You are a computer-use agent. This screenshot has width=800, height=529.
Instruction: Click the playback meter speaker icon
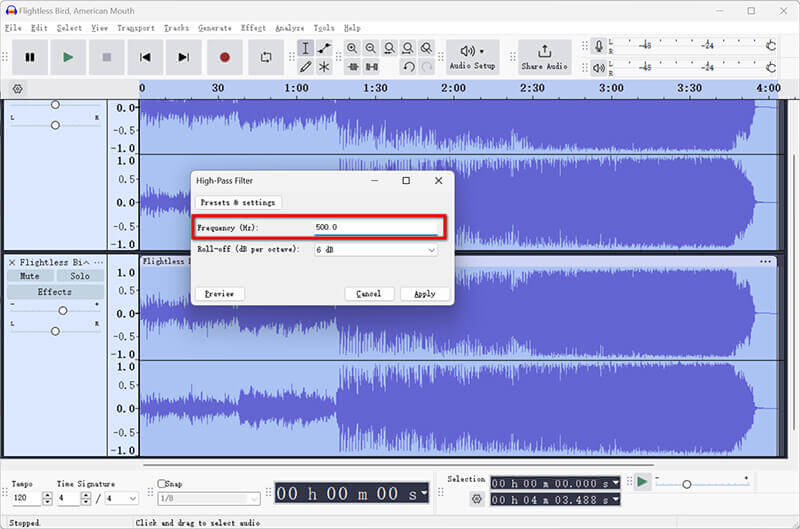(599, 67)
